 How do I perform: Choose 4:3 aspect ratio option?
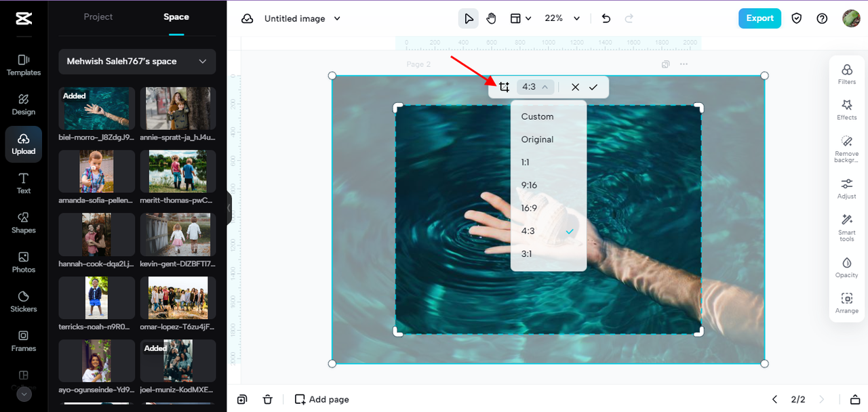point(549,231)
